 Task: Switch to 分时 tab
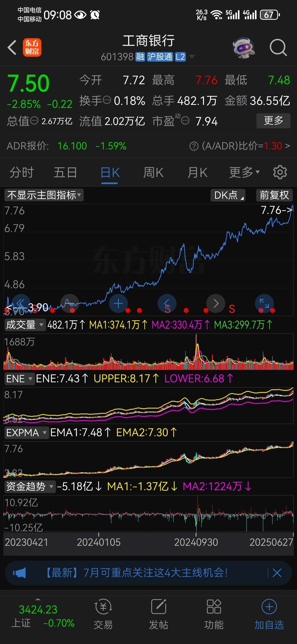22,173
